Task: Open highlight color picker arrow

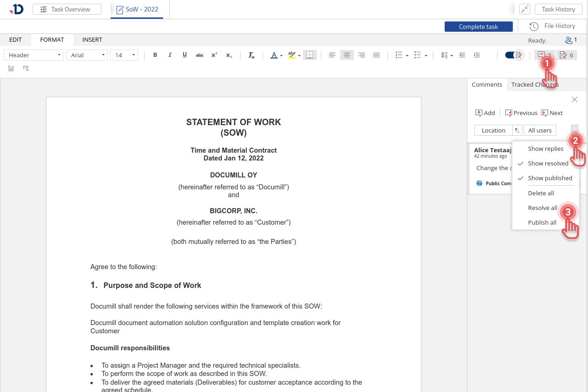Action: pos(299,55)
